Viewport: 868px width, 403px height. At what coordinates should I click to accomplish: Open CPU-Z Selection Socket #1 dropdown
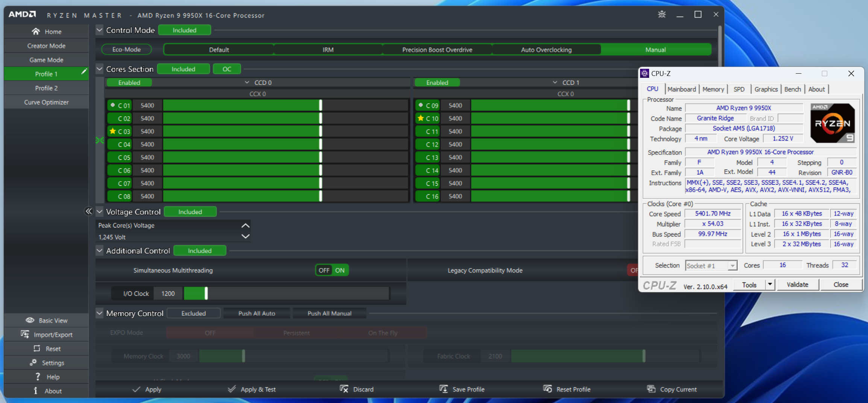[x=711, y=266]
